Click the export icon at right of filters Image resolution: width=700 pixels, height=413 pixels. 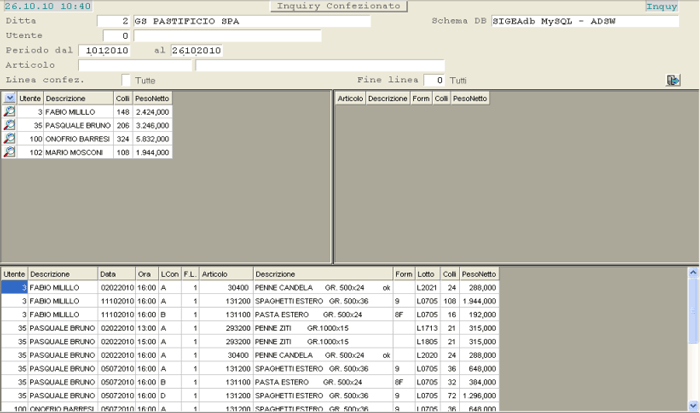[x=674, y=80]
